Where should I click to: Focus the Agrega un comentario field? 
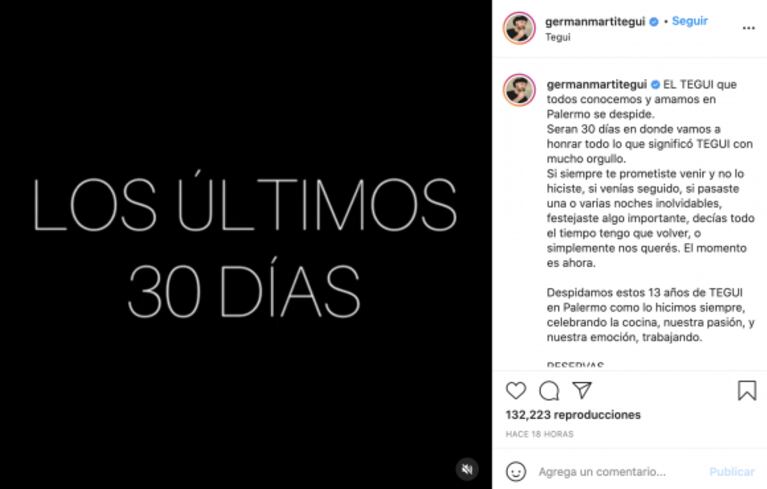coord(619,472)
